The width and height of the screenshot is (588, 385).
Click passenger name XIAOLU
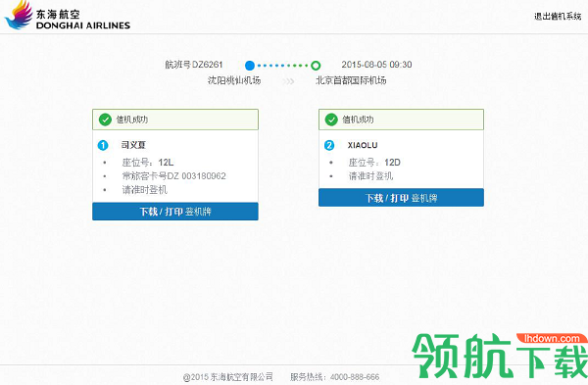363,145
